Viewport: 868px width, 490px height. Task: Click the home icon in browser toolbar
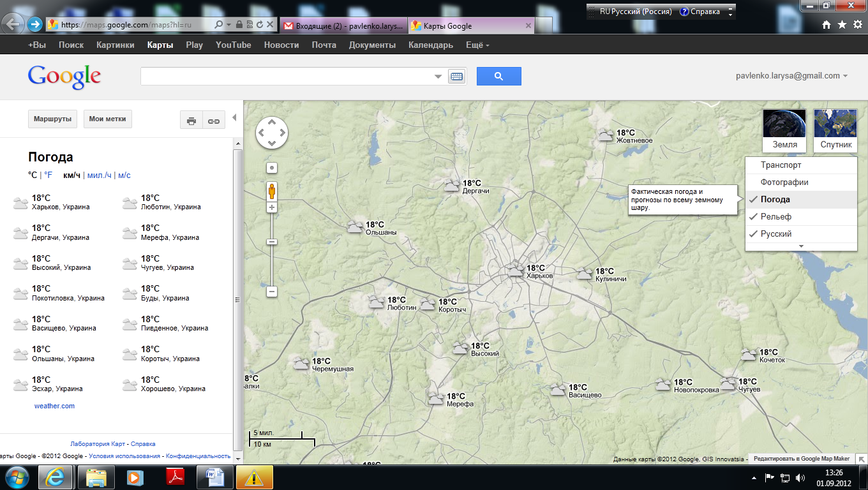click(827, 24)
